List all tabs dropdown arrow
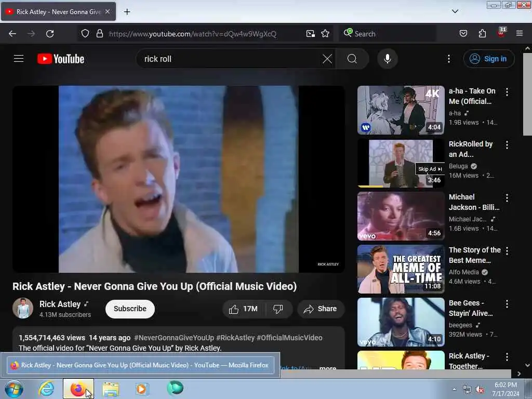The image size is (532, 399). [455, 11]
